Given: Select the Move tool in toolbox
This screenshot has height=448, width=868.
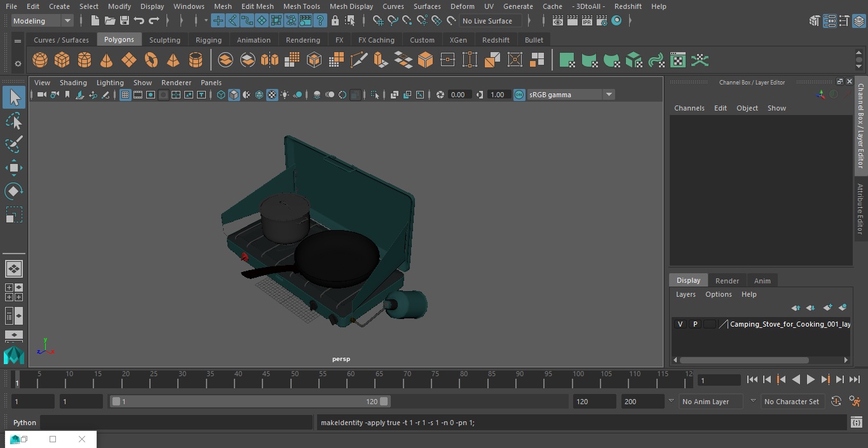Looking at the screenshot, I should [x=13, y=168].
